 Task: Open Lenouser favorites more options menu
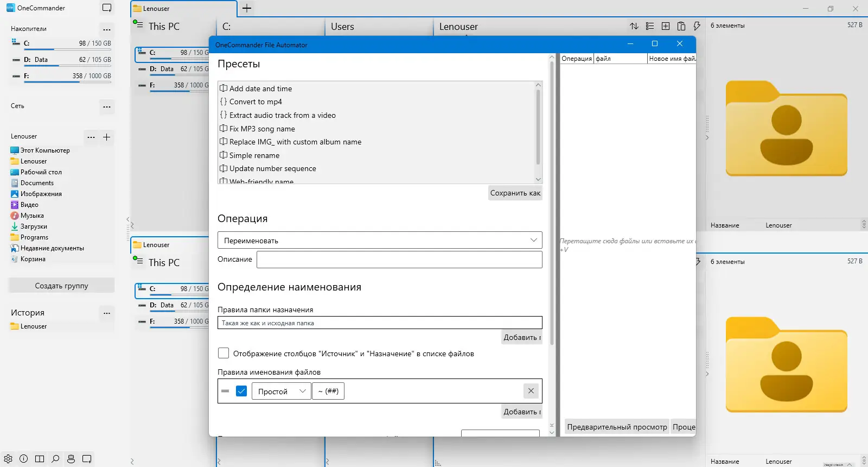click(91, 137)
